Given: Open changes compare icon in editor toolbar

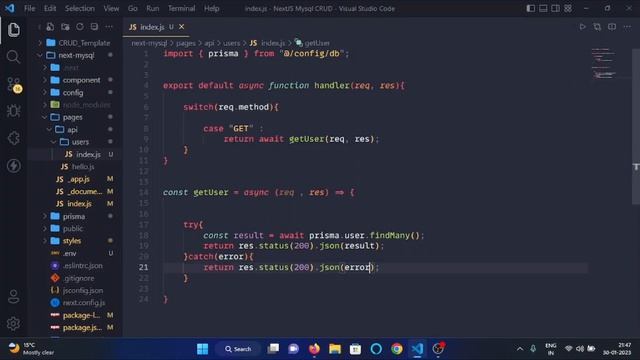Looking at the screenshot, I should (x=597, y=27).
